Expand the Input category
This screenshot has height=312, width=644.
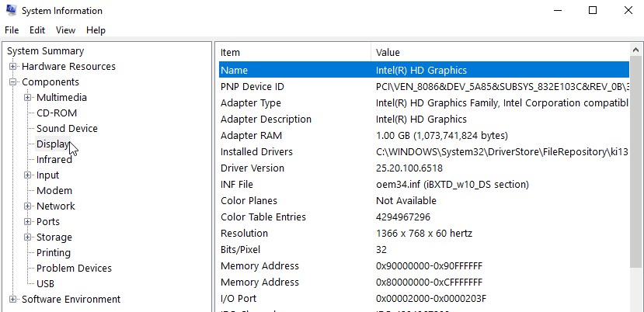pyautogui.click(x=28, y=175)
